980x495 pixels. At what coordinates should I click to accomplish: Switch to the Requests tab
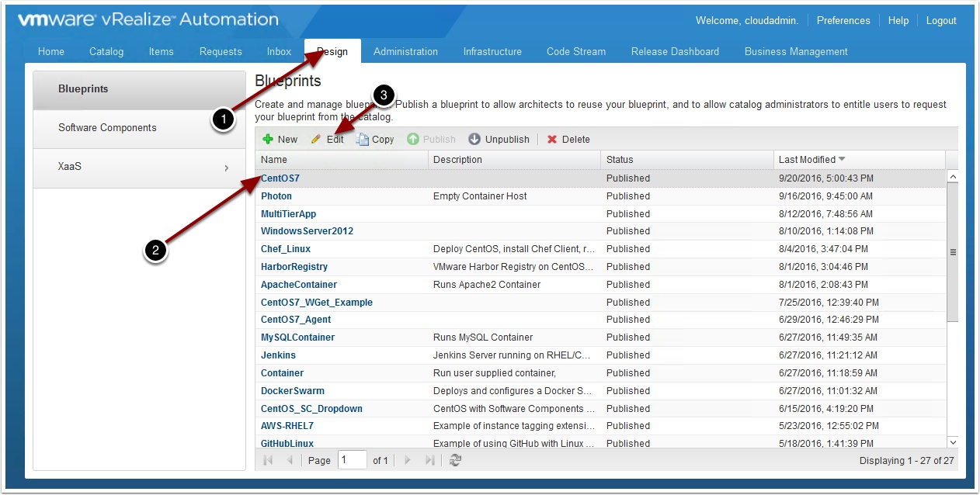(221, 51)
